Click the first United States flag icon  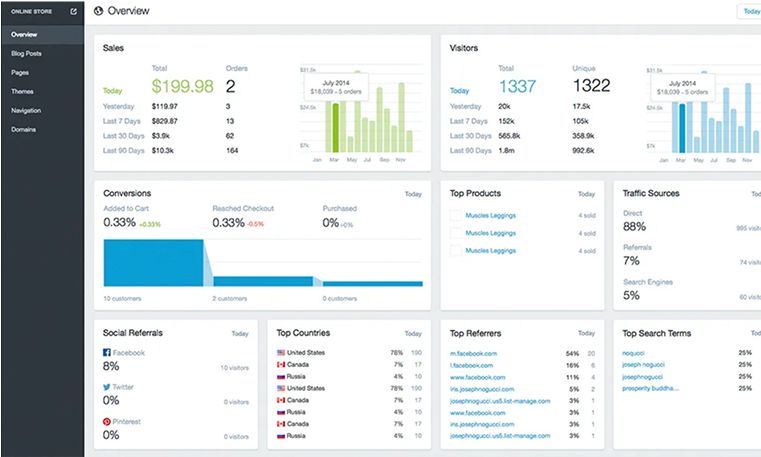[x=281, y=353]
